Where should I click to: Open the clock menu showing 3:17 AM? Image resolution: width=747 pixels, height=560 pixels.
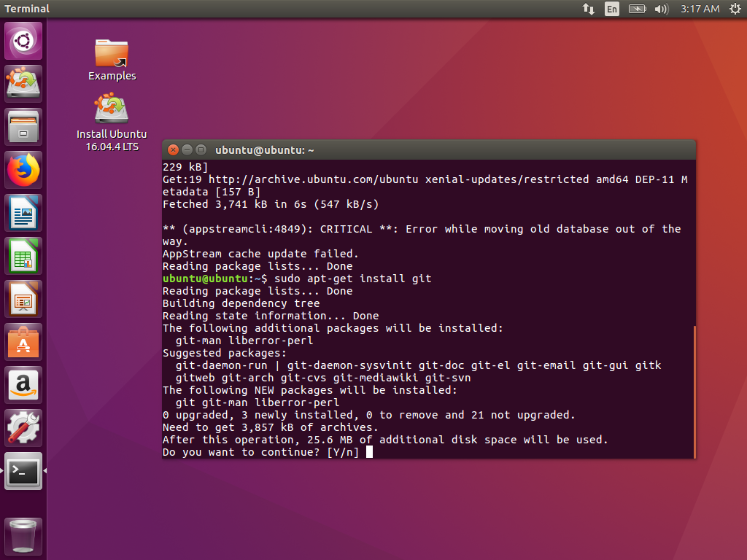(700, 9)
